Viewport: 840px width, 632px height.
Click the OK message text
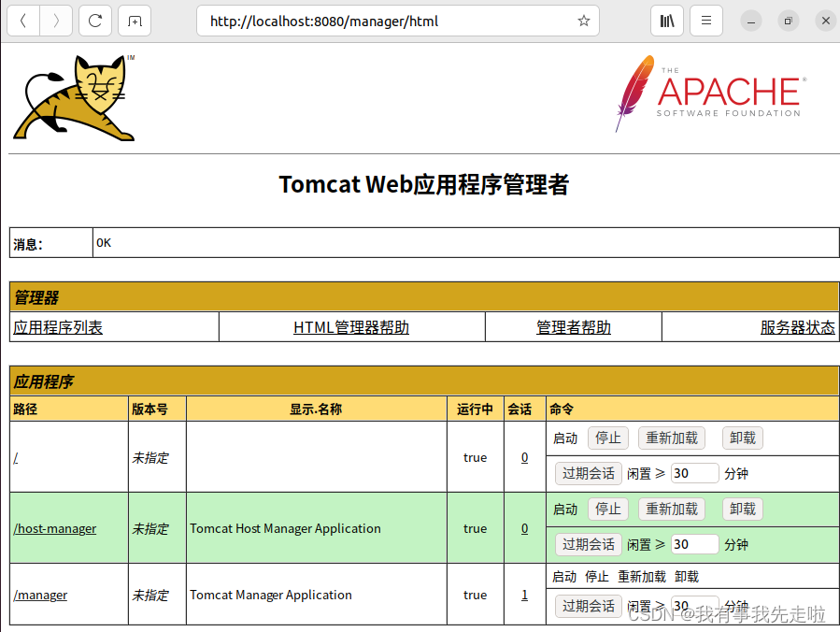tap(104, 243)
